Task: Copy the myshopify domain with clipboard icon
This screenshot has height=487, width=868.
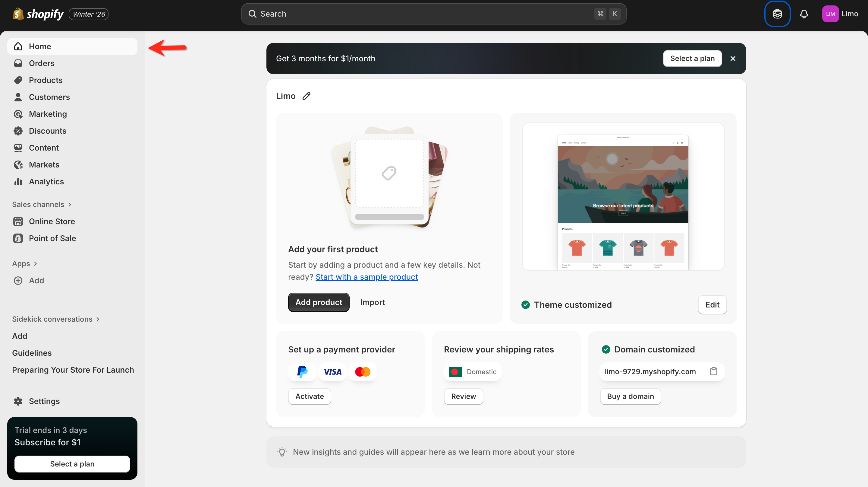Action: 713,371
